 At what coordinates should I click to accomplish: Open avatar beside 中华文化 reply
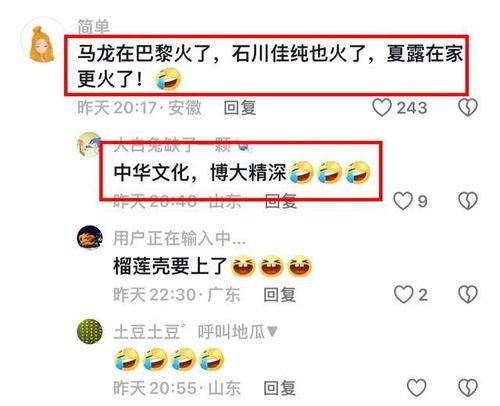pyautogui.click(x=89, y=144)
